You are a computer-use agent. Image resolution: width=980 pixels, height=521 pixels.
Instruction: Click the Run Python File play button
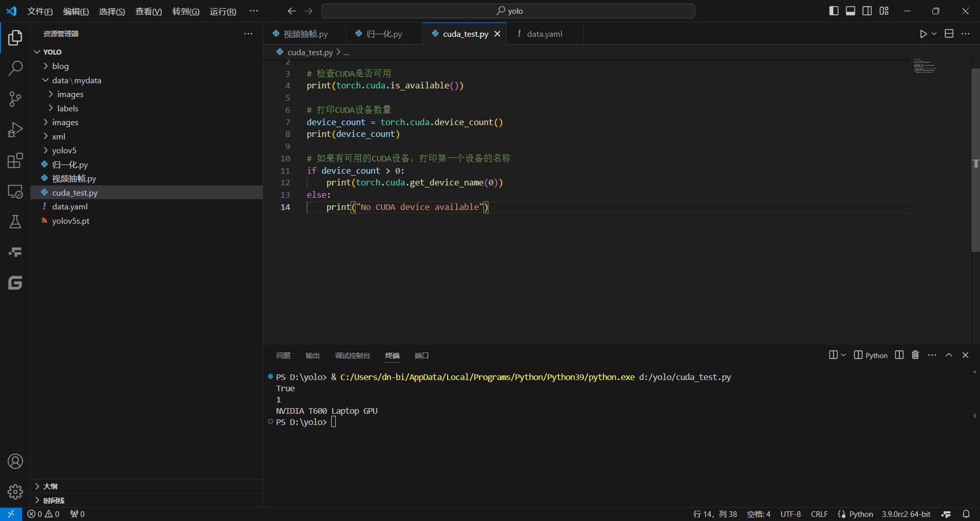coord(923,34)
